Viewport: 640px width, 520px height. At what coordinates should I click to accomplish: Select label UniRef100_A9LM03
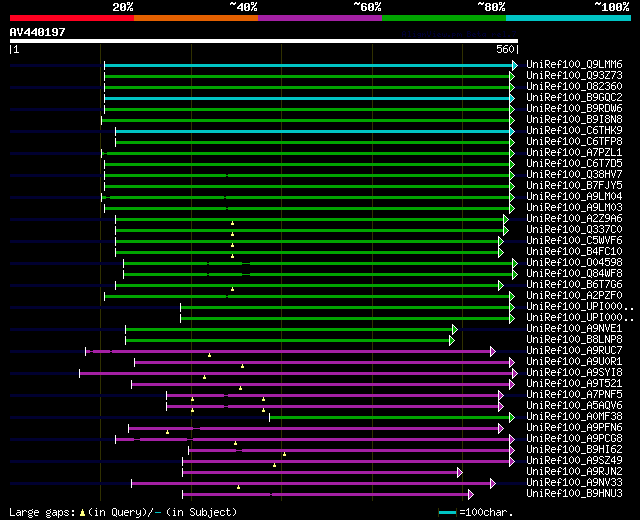click(574, 208)
